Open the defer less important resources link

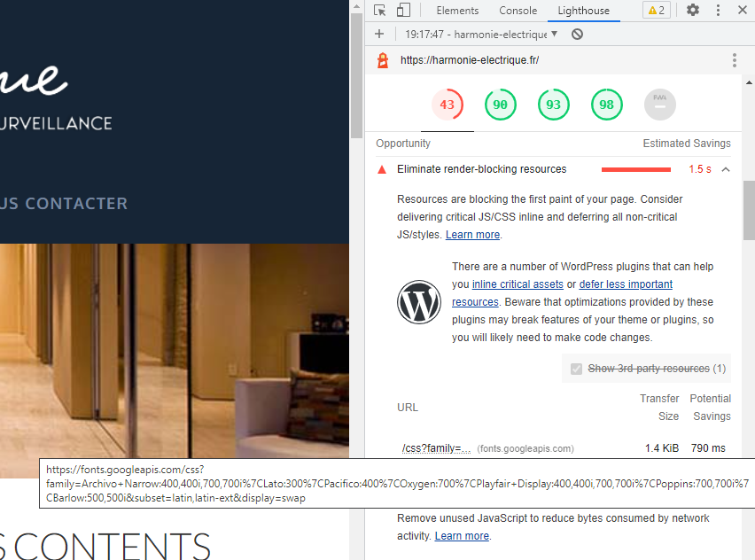point(625,284)
